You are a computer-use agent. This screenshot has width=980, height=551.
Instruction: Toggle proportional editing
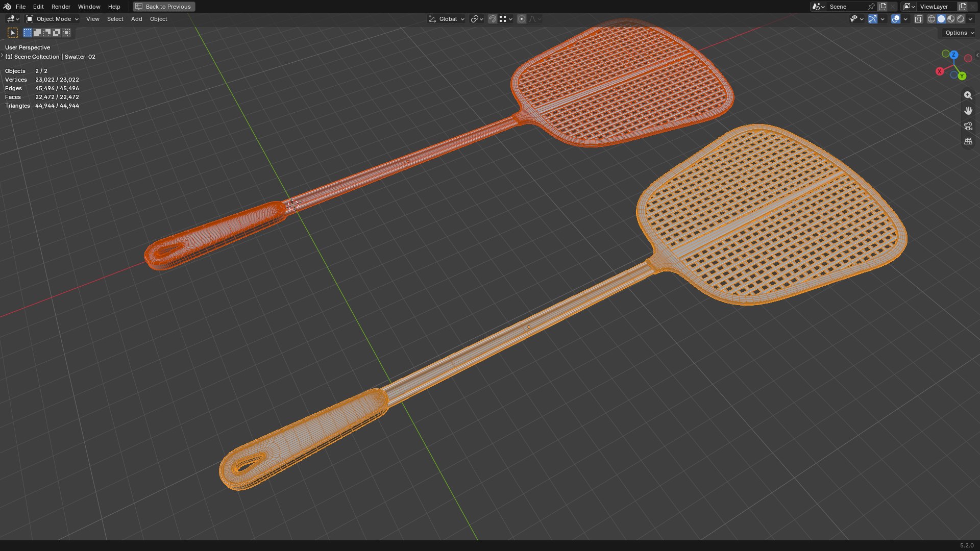[521, 19]
